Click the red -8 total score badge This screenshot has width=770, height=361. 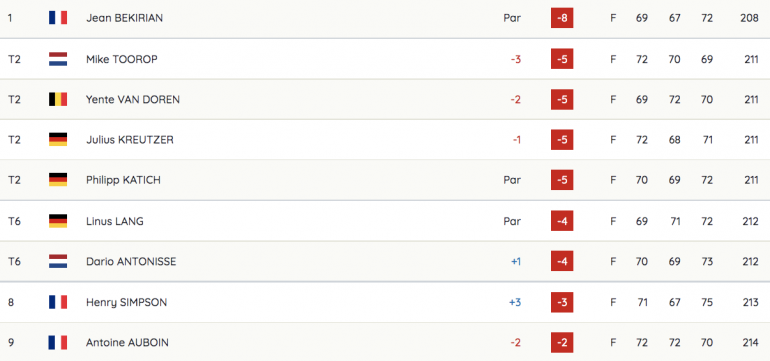point(562,18)
